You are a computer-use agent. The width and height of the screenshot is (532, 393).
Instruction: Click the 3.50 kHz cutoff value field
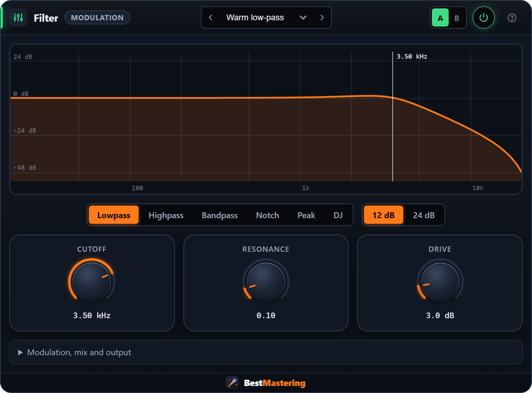(x=92, y=315)
